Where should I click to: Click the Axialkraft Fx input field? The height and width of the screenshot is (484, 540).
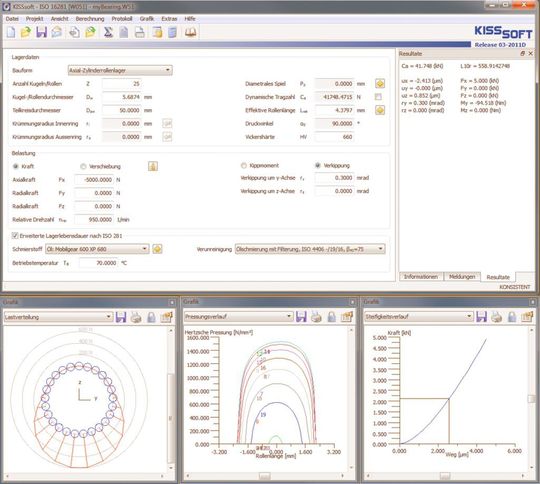(x=94, y=179)
